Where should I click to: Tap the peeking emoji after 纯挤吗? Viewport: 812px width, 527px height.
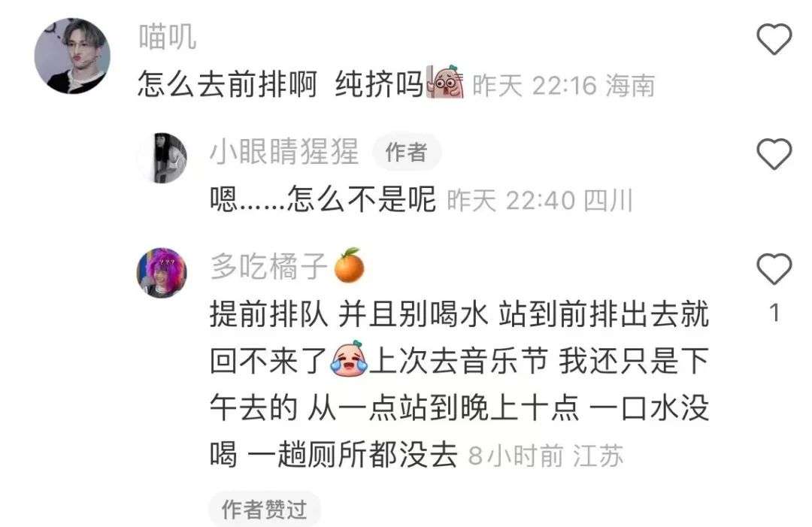[445, 82]
